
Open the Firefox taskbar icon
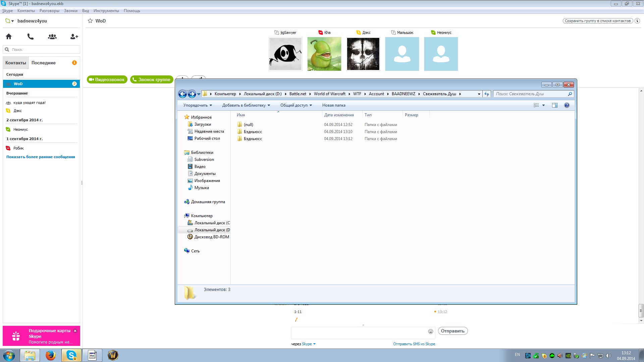51,355
